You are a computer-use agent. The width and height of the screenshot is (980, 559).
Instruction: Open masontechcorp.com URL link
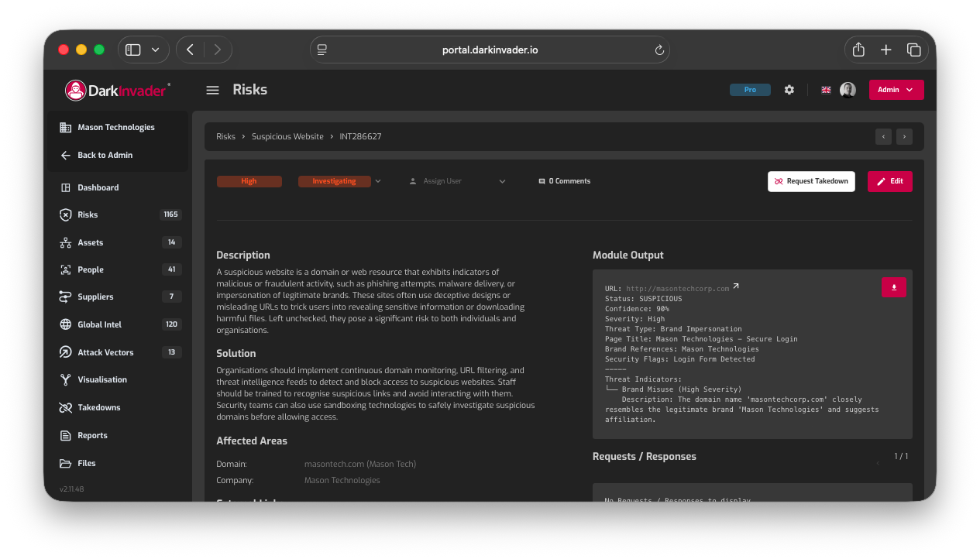coord(678,289)
